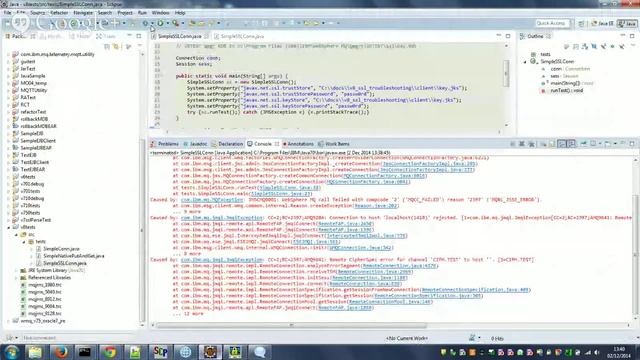
Task: Select Referenced Libraries node
Action: (x=49, y=278)
